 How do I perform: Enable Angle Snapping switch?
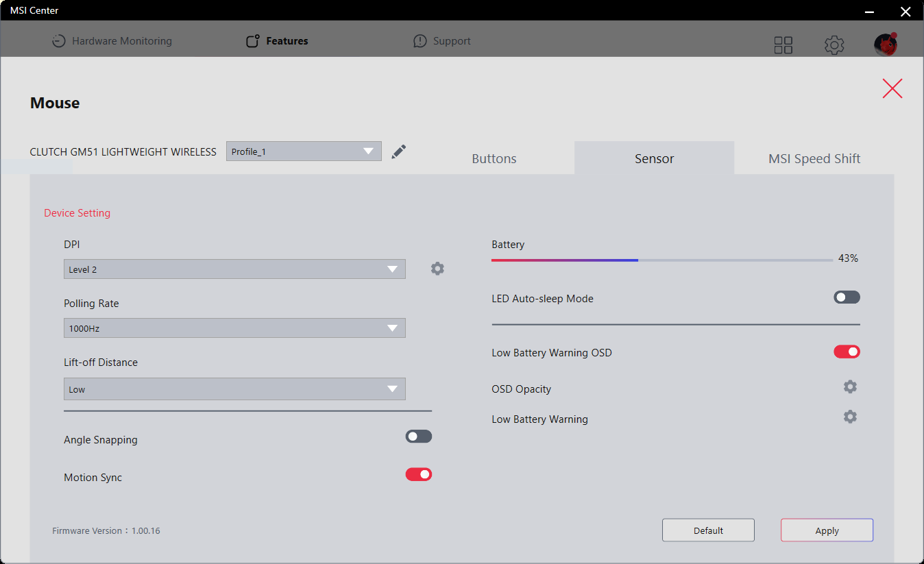tap(419, 437)
